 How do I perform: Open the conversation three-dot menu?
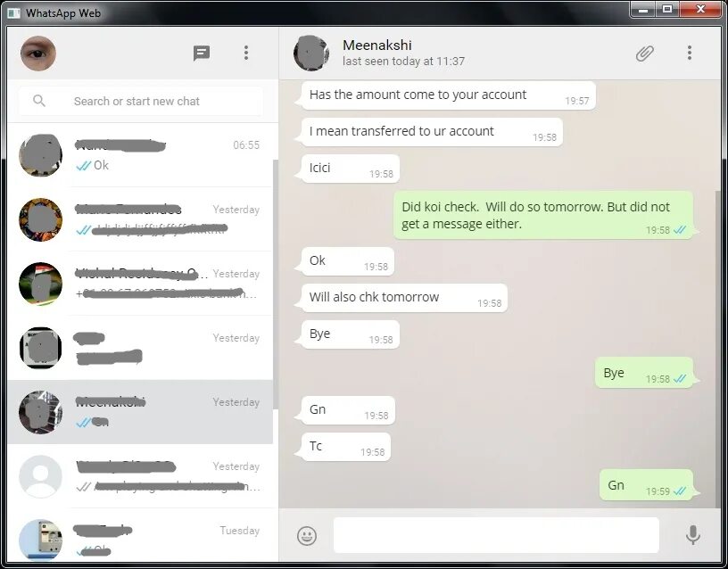tap(690, 53)
